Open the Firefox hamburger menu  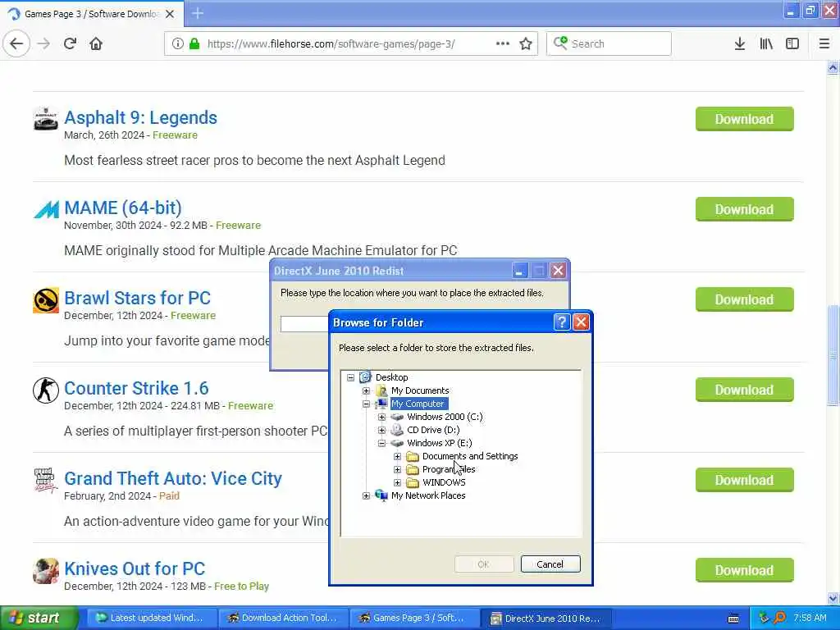coord(824,44)
